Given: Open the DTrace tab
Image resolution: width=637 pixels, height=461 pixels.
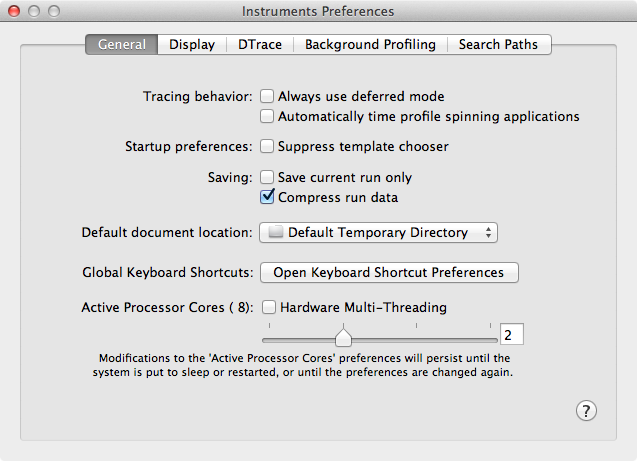Looking at the screenshot, I should click(259, 44).
